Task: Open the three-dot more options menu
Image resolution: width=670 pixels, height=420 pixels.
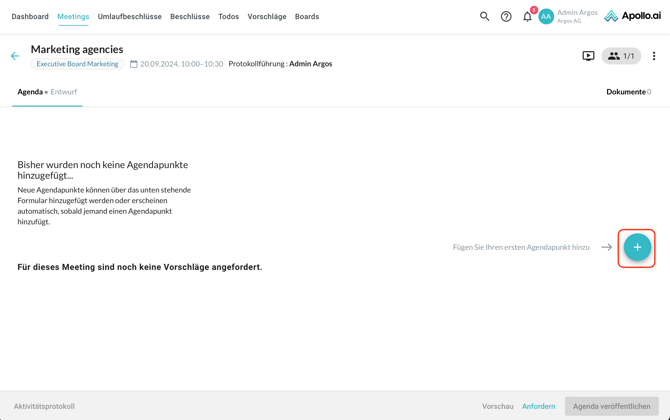Action: tap(654, 56)
